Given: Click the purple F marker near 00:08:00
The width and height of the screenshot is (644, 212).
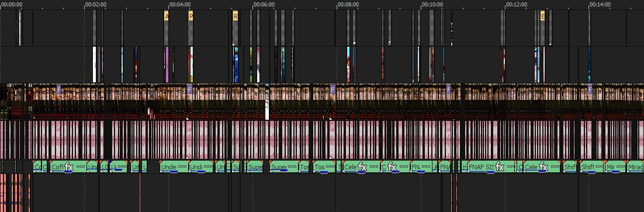Looking at the screenshot, I should click(x=333, y=89).
